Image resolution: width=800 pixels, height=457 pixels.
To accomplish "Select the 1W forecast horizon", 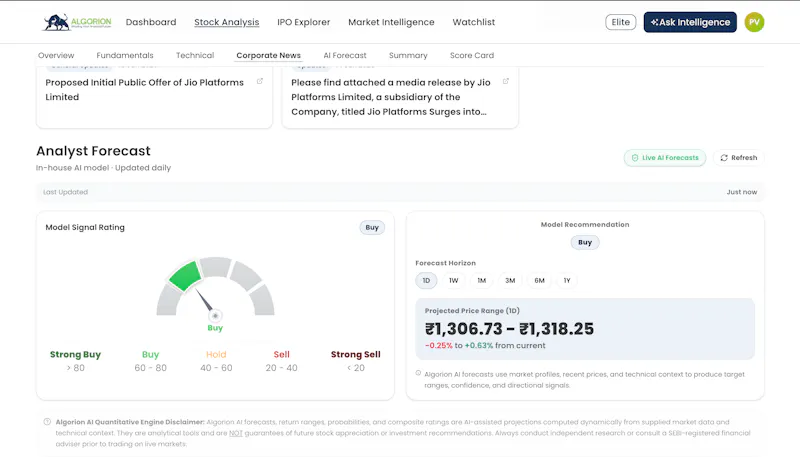I will [454, 280].
